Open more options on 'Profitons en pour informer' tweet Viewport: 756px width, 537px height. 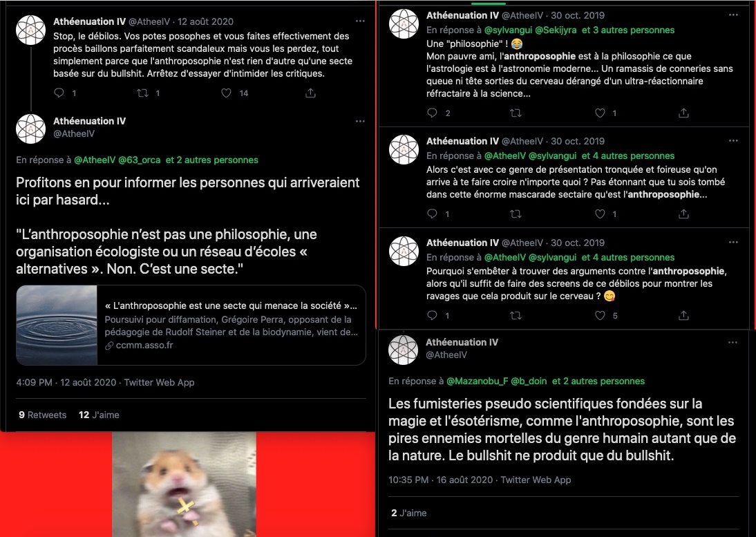[360, 121]
